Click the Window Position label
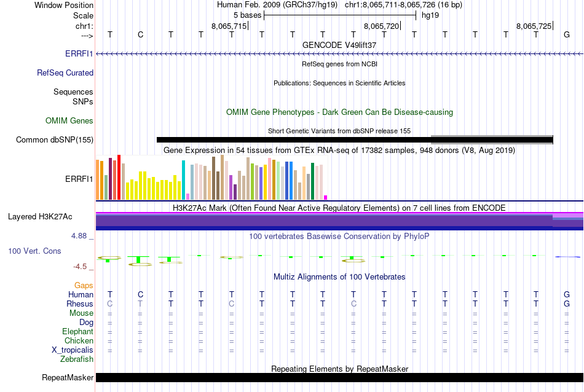The image size is (584, 392). pyautogui.click(x=64, y=5)
